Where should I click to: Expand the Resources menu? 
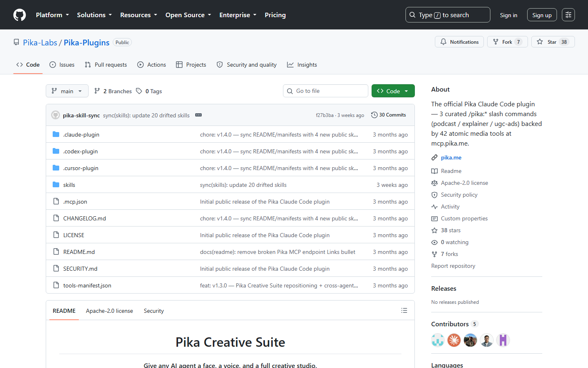pos(138,15)
